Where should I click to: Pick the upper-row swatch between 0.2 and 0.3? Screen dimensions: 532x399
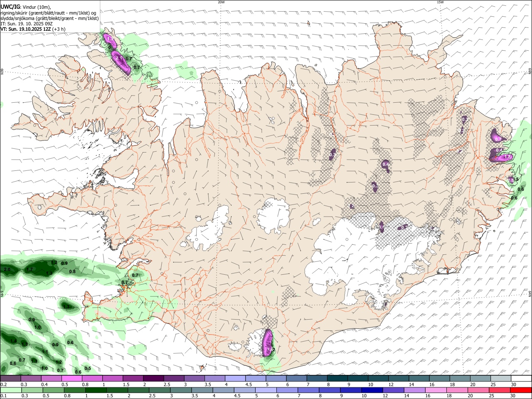[10, 378]
